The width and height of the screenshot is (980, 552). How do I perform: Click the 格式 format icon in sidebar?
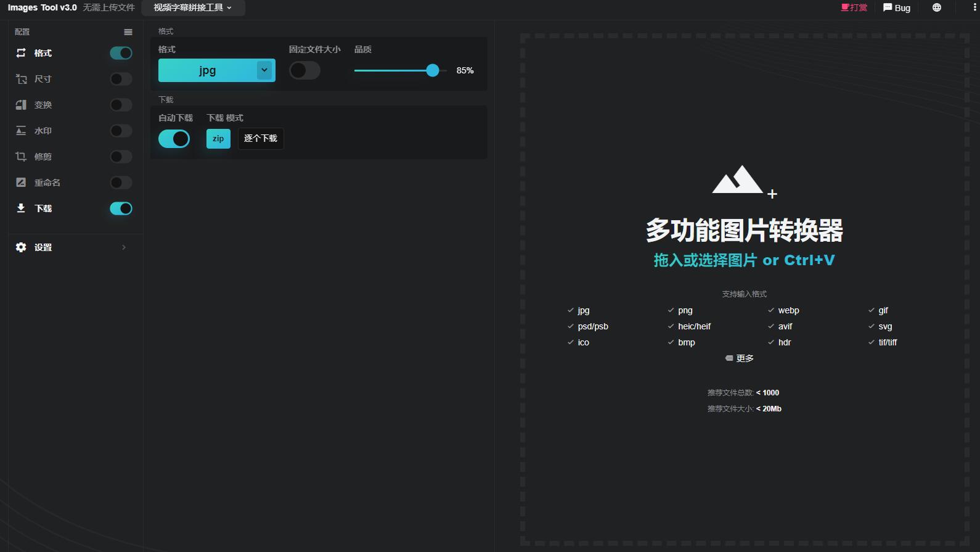(x=21, y=53)
